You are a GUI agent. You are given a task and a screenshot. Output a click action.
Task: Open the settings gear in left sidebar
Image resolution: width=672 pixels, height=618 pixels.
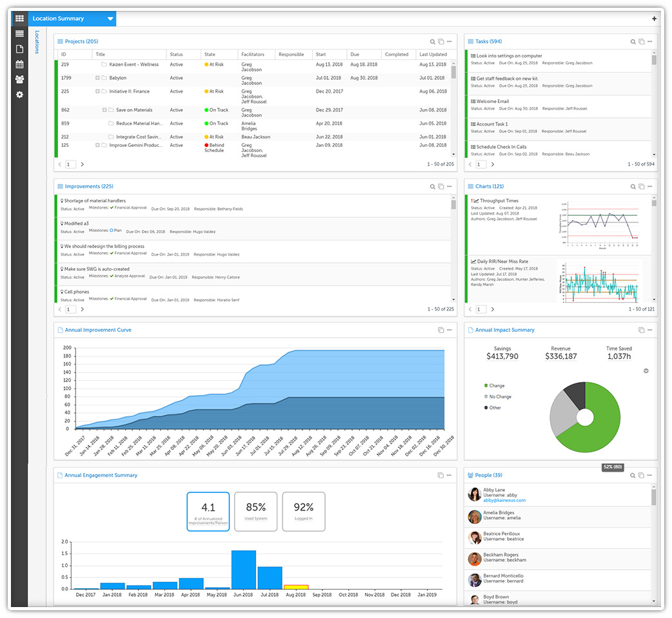coord(19,95)
